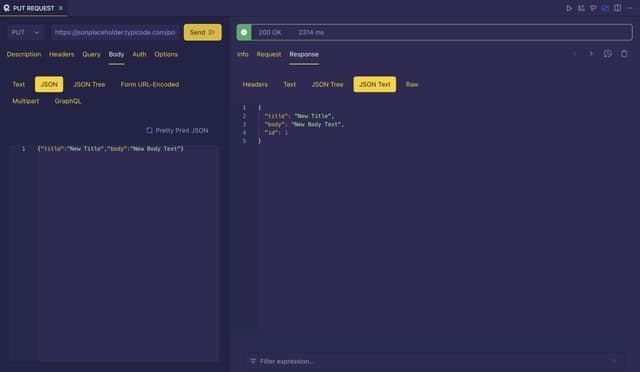Close the PUT REQUEST tab
The height and width of the screenshot is (372, 640).
coord(61,8)
